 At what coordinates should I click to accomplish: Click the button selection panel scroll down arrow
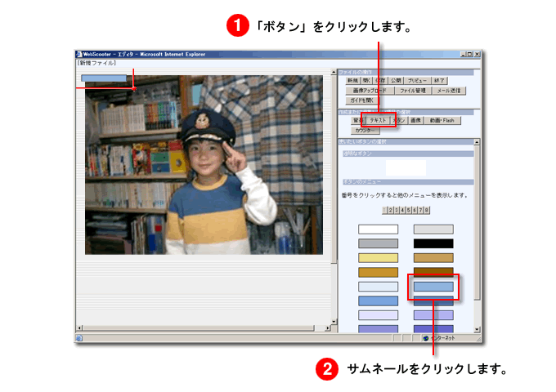(x=477, y=329)
